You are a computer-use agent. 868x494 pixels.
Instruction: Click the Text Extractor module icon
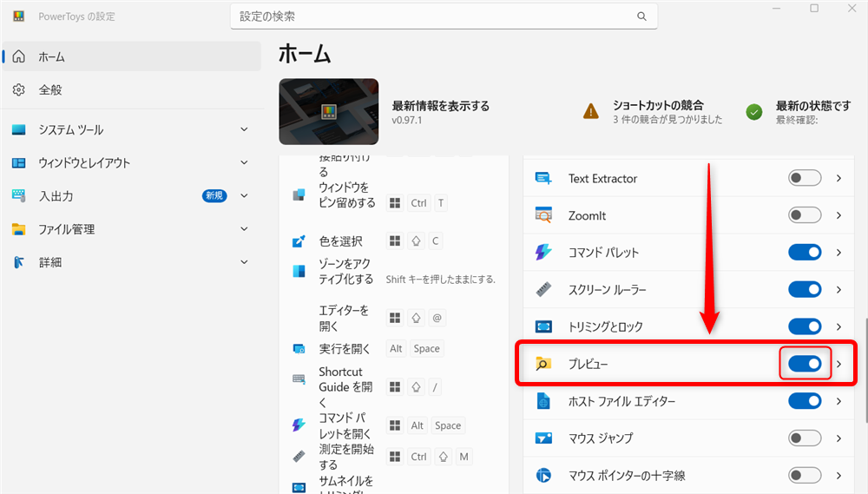click(543, 178)
